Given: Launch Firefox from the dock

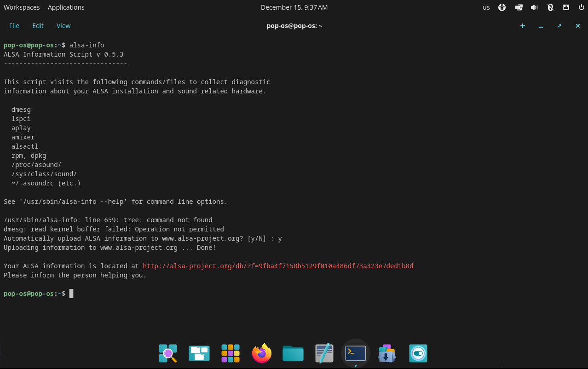Looking at the screenshot, I should (x=262, y=353).
